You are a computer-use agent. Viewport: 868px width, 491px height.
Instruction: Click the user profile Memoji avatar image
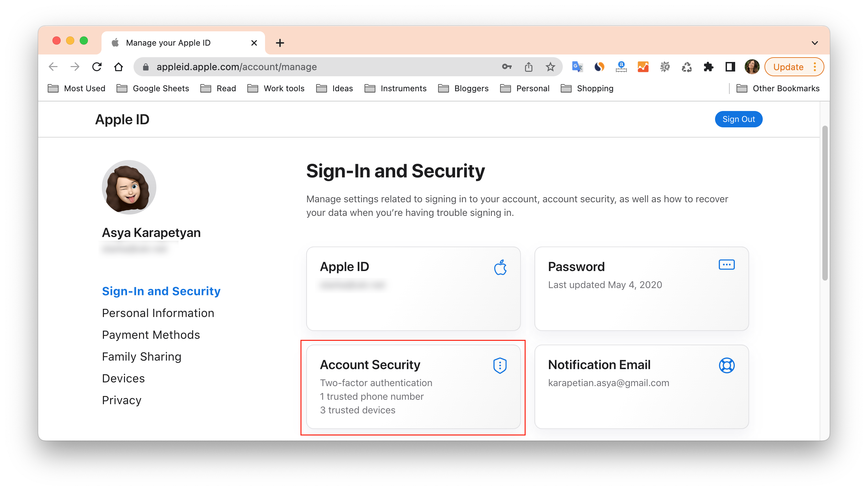pyautogui.click(x=130, y=188)
